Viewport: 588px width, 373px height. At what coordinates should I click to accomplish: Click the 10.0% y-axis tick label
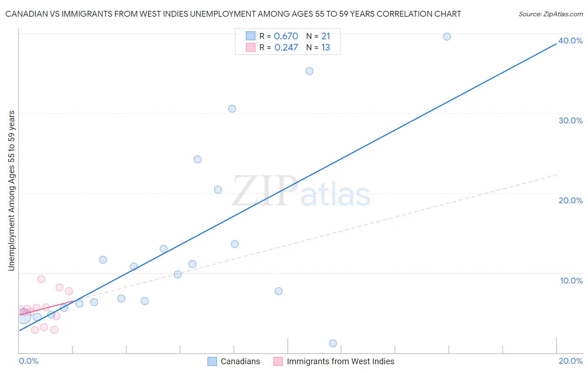pos(571,281)
